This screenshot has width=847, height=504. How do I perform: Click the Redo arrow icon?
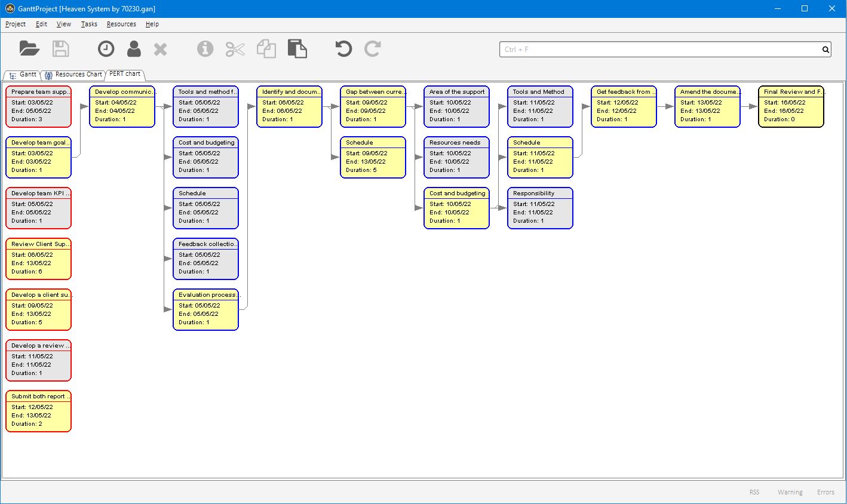(372, 49)
